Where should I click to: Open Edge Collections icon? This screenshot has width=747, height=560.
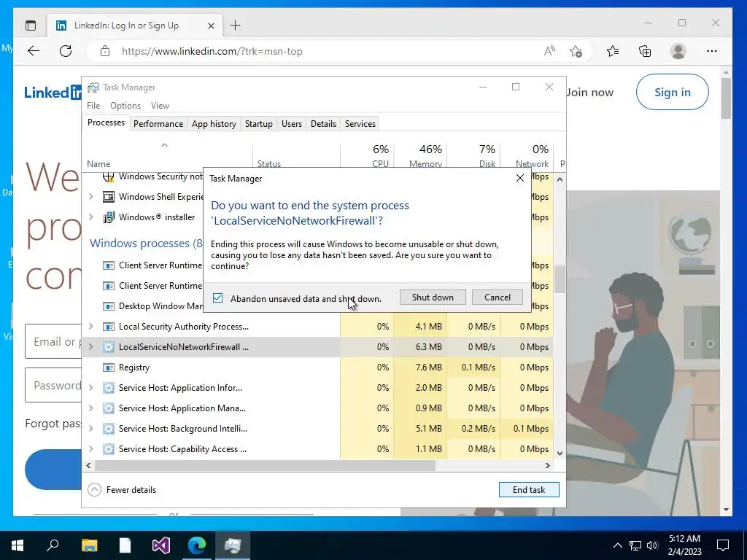click(645, 51)
